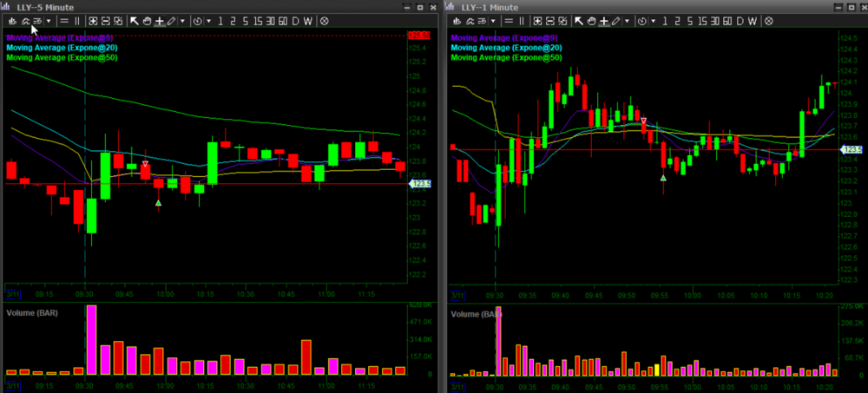Image resolution: width=868 pixels, height=393 pixels.
Task: Toggle horizontal lines icon in 5 Minute toolbar
Action: coord(64,20)
